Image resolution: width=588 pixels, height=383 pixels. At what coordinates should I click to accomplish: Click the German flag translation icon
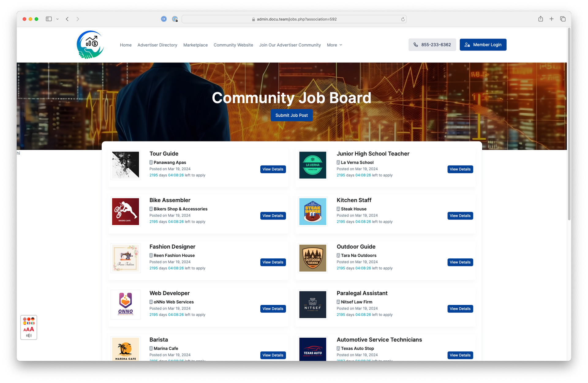pos(33,319)
